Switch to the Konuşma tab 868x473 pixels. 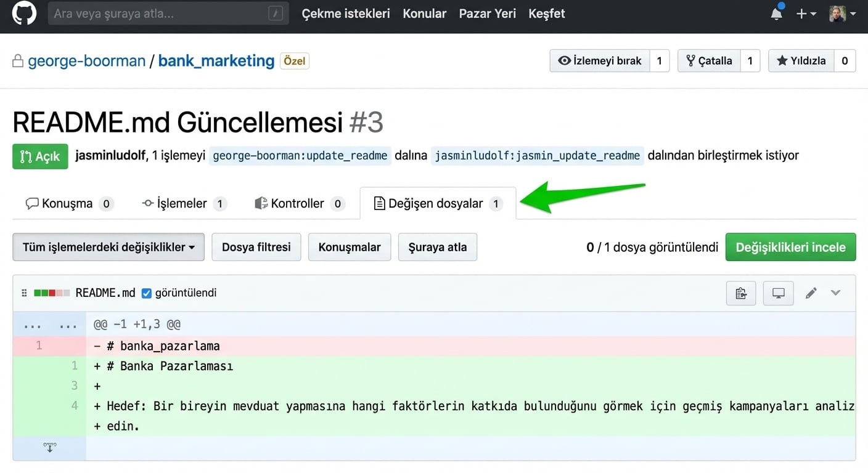pyautogui.click(x=67, y=204)
